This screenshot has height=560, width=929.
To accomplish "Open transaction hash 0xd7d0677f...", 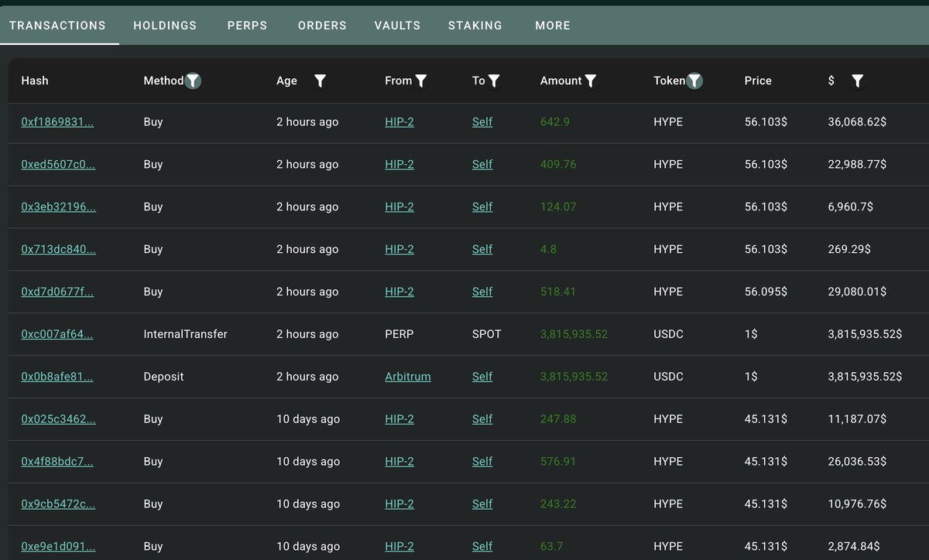I will coord(57,292).
